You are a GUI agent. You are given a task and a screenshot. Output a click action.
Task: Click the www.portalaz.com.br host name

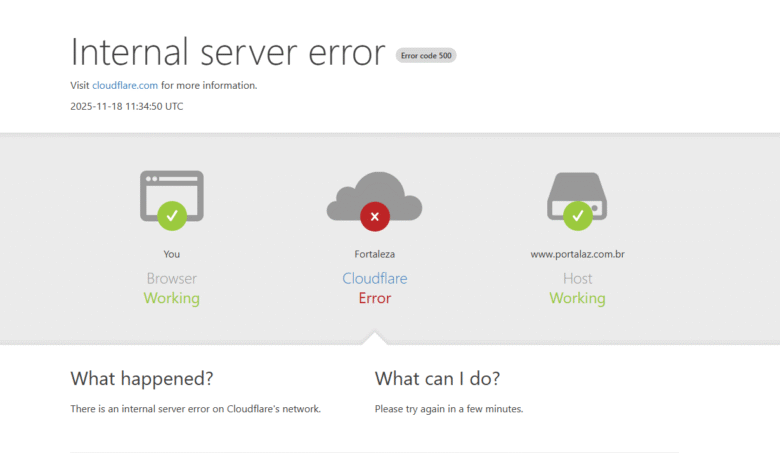coord(577,254)
